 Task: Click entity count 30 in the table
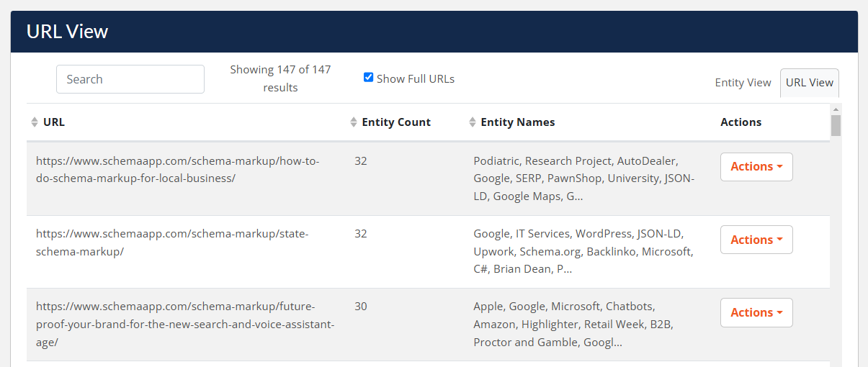361,307
